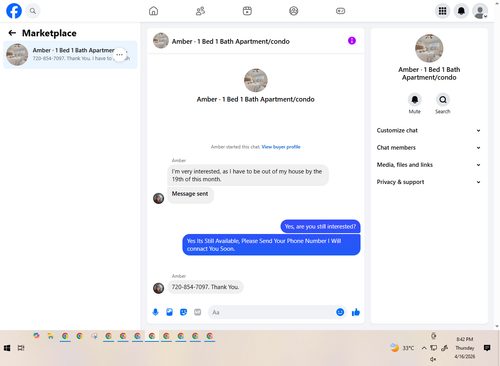Open the notifications bell in the top bar
Viewport: 500px width, 366px height.
[x=461, y=11]
